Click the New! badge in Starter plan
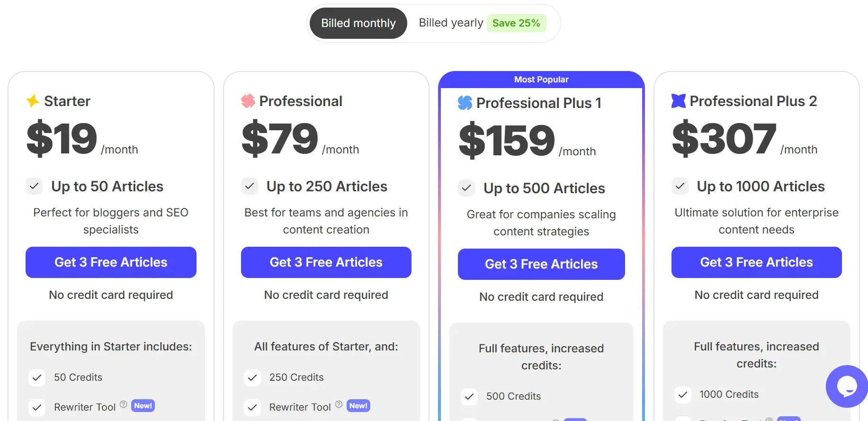 pos(143,406)
